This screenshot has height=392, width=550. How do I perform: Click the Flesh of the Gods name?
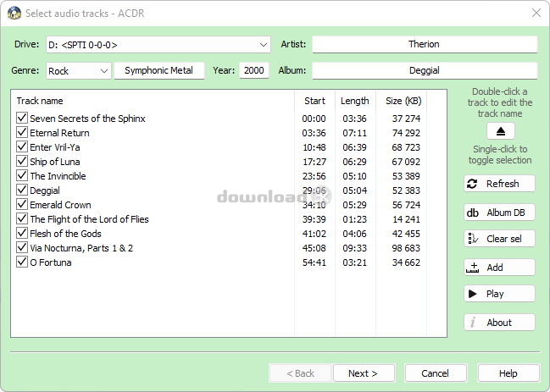(65, 234)
